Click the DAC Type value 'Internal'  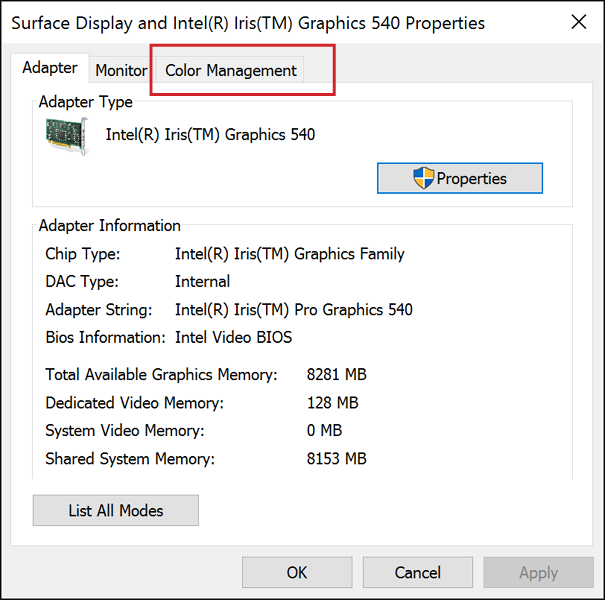(202, 281)
